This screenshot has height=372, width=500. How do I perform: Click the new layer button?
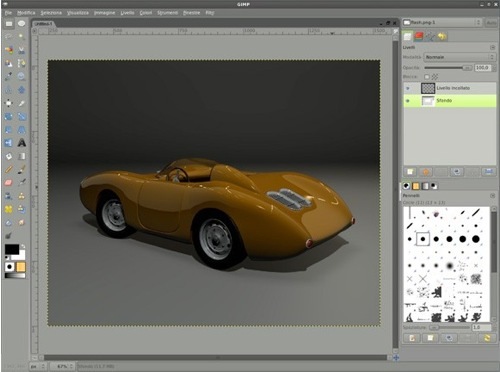point(410,172)
